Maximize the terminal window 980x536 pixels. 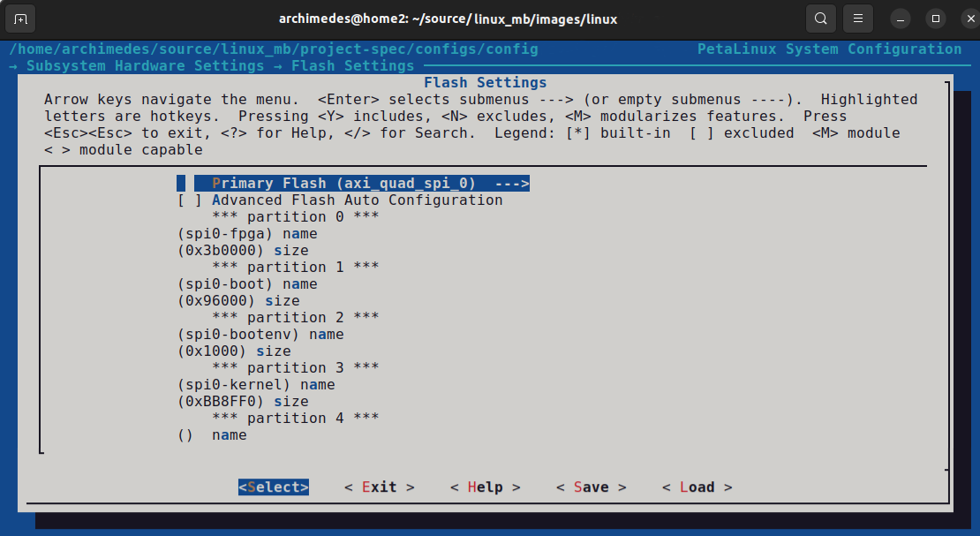click(935, 19)
